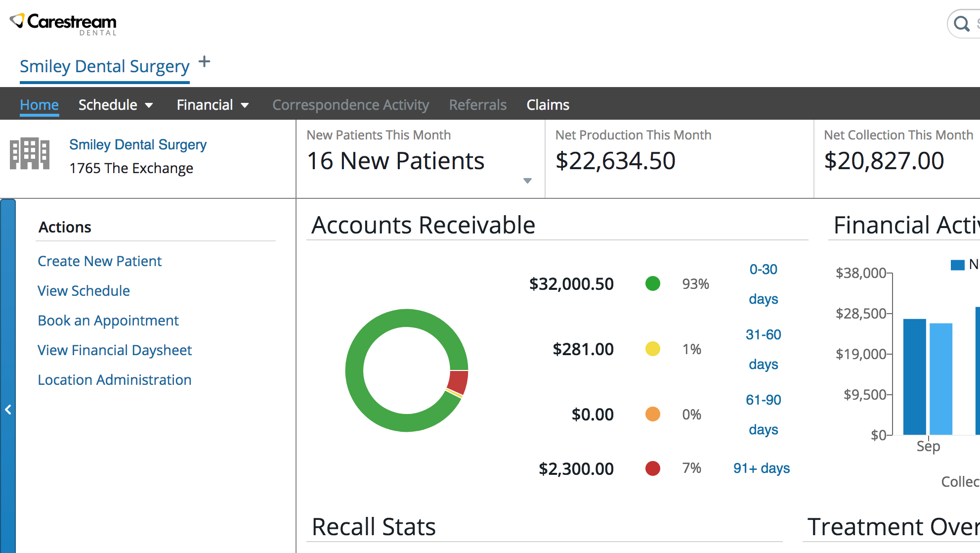Click View Financial Daysheet link
The width and height of the screenshot is (980, 553).
click(x=115, y=350)
